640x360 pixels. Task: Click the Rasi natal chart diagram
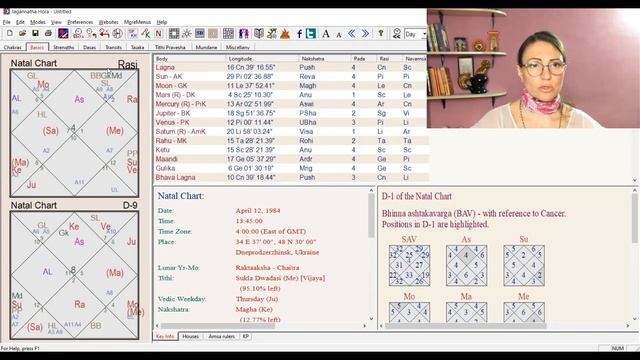point(74,133)
